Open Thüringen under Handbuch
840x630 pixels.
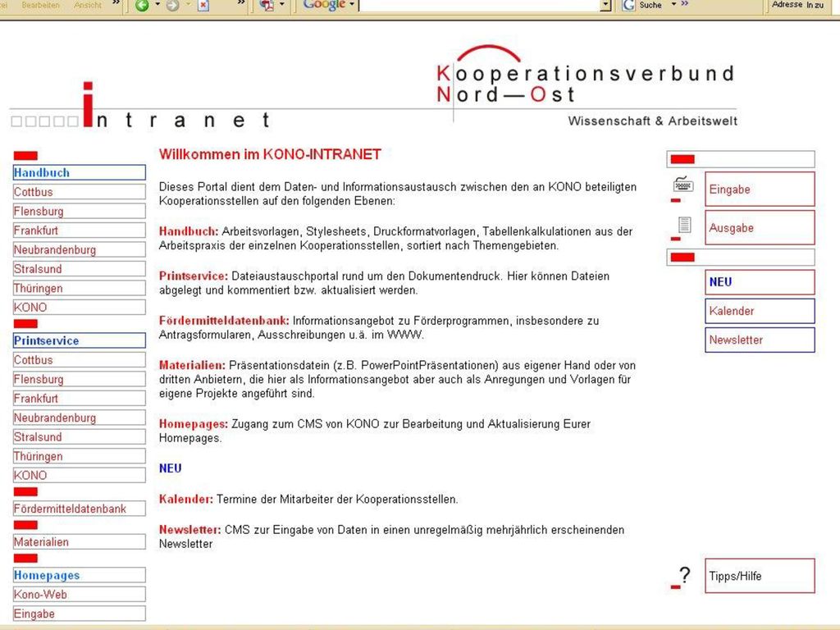coord(80,288)
